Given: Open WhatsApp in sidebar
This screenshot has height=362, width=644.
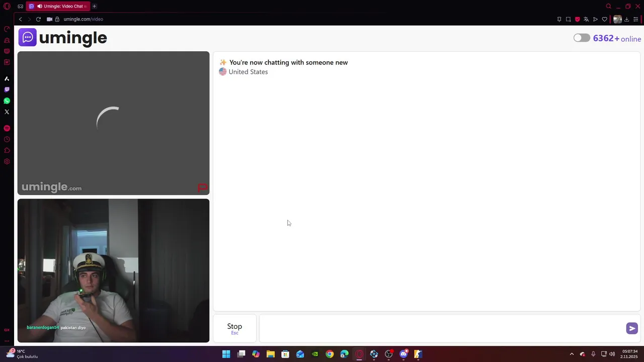Looking at the screenshot, I should (x=7, y=101).
